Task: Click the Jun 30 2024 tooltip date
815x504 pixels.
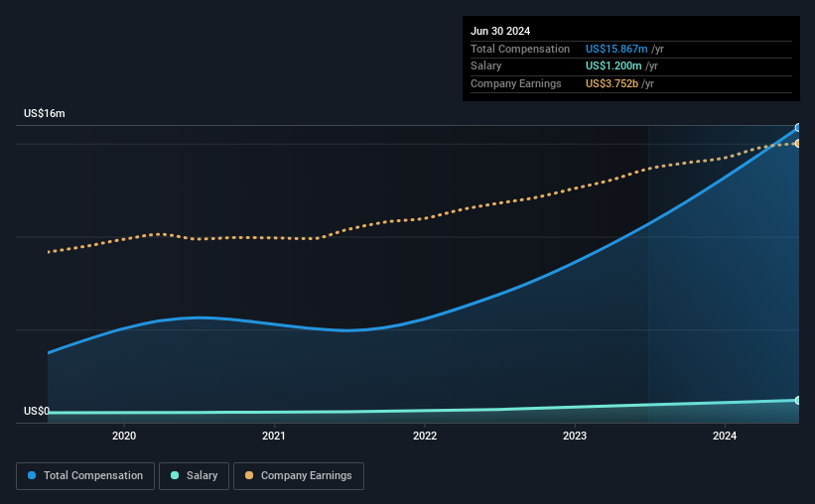Action: (500, 31)
